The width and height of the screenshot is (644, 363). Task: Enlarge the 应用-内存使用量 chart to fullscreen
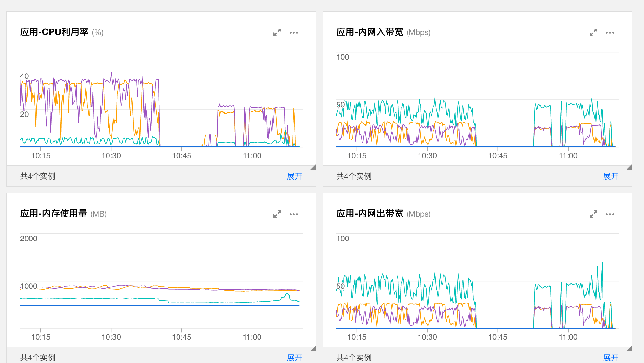pyautogui.click(x=277, y=214)
